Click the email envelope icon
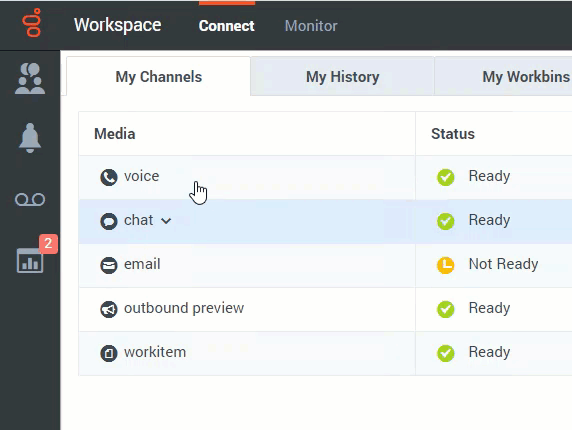Viewport: 572px width, 430px height. click(x=109, y=265)
